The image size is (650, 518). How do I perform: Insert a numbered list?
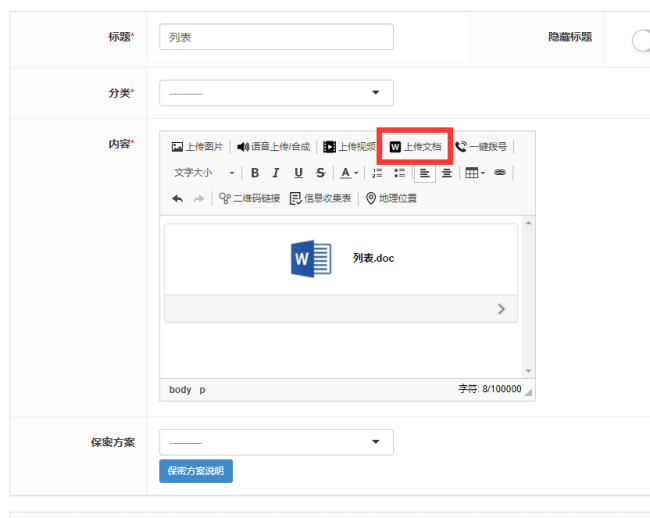[377, 173]
